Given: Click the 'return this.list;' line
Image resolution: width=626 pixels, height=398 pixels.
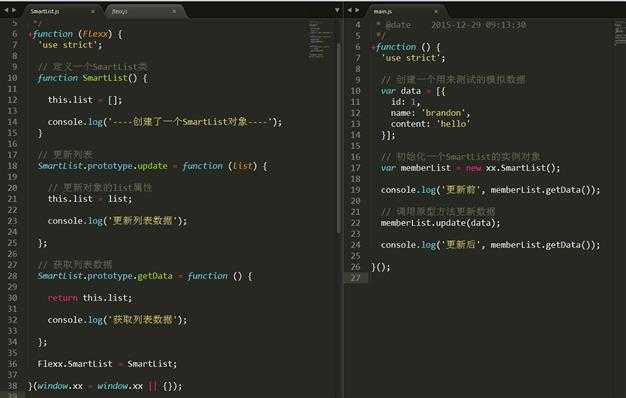Looking at the screenshot, I should (90, 298).
